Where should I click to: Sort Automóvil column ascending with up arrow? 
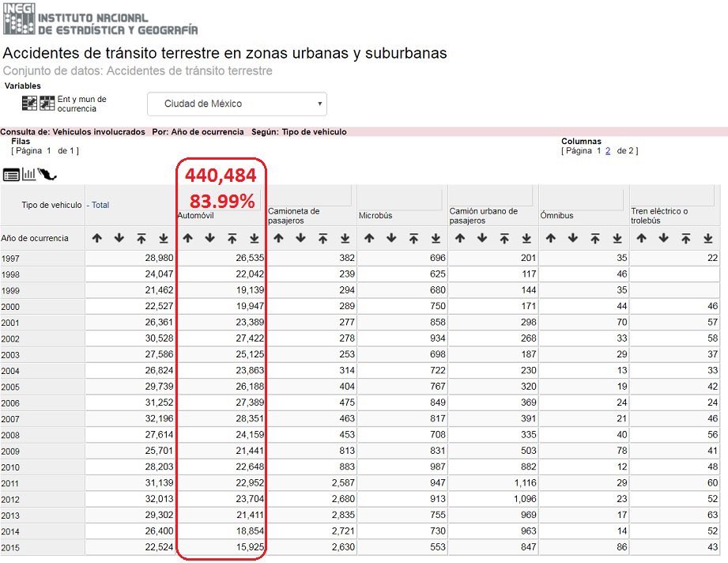tap(187, 238)
